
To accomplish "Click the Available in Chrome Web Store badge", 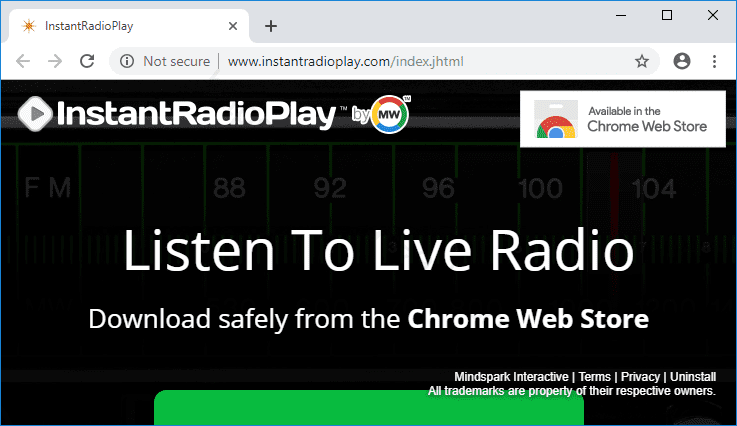I will (622, 118).
